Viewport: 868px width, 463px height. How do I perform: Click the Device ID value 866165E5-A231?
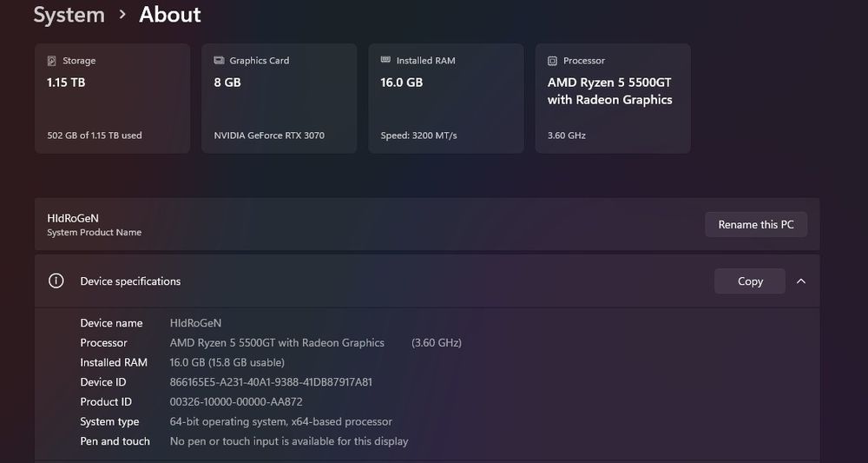[x=271, y=382]
